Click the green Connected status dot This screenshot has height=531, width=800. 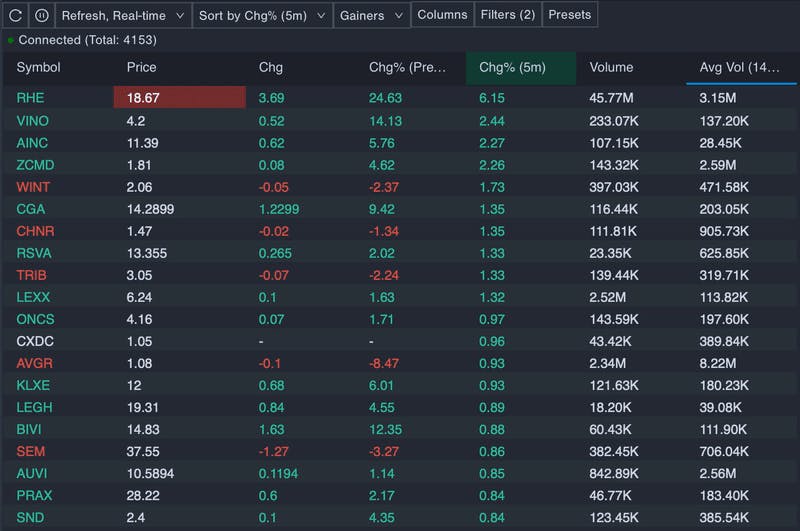(x=11, y=41)
